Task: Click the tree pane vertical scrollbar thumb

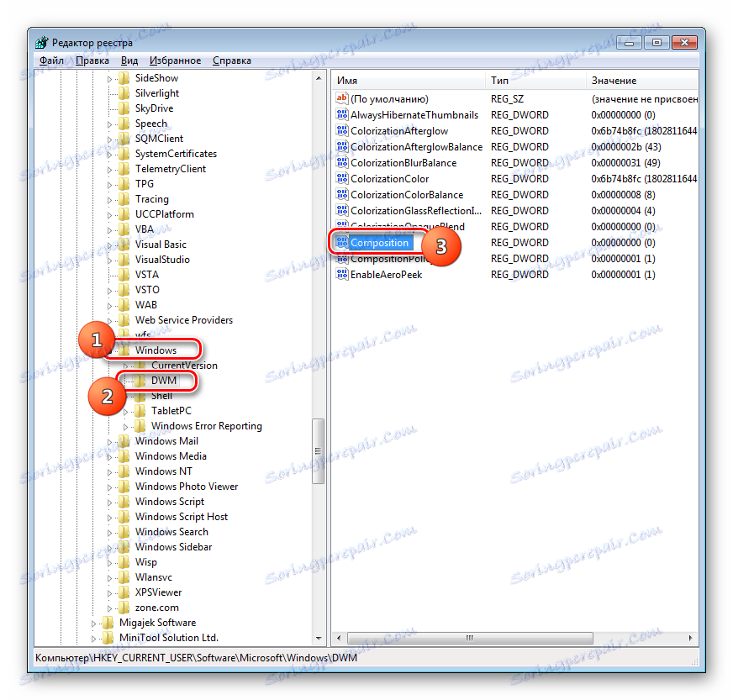Action: click(319, 451)
